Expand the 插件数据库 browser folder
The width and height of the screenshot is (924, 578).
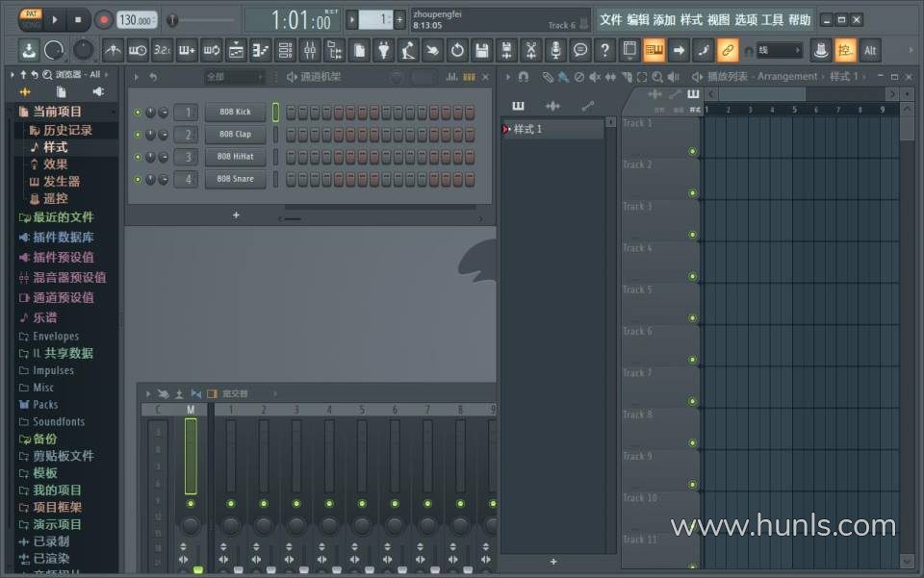pyautogui.click(x=57, y=238)
